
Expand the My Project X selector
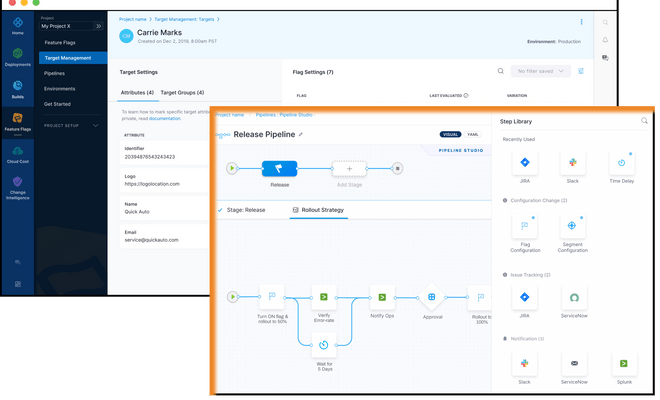98,26
